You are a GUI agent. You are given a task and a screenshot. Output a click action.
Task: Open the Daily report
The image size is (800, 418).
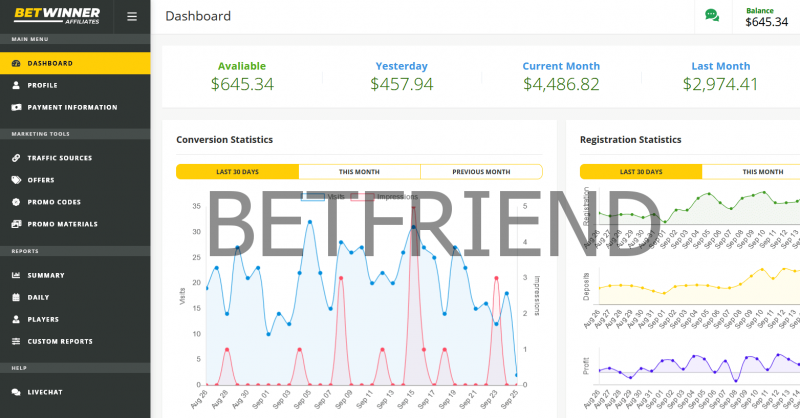point(75,297)
